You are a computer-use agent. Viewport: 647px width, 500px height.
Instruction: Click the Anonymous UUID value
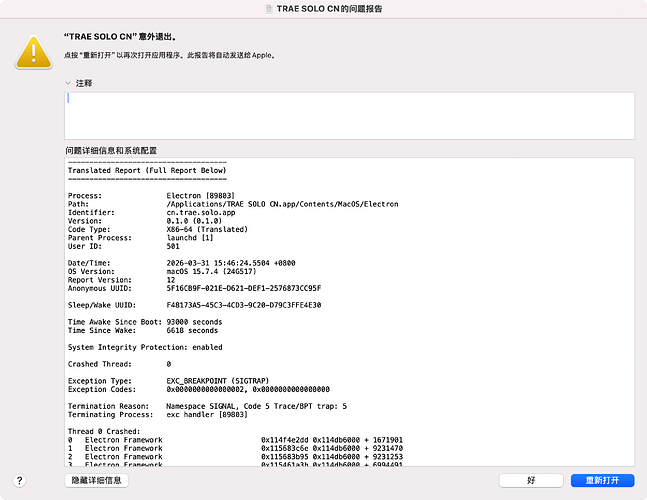(244, 288)
